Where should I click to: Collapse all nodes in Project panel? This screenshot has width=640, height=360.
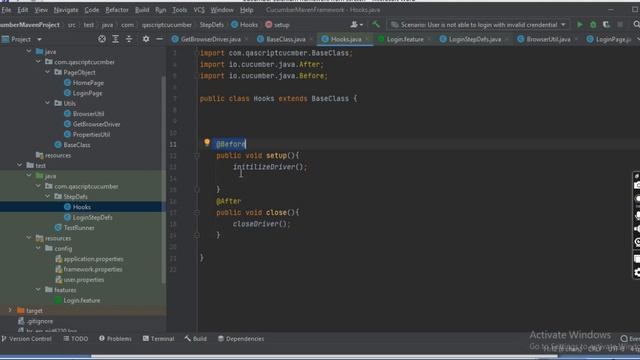point(129,39)
